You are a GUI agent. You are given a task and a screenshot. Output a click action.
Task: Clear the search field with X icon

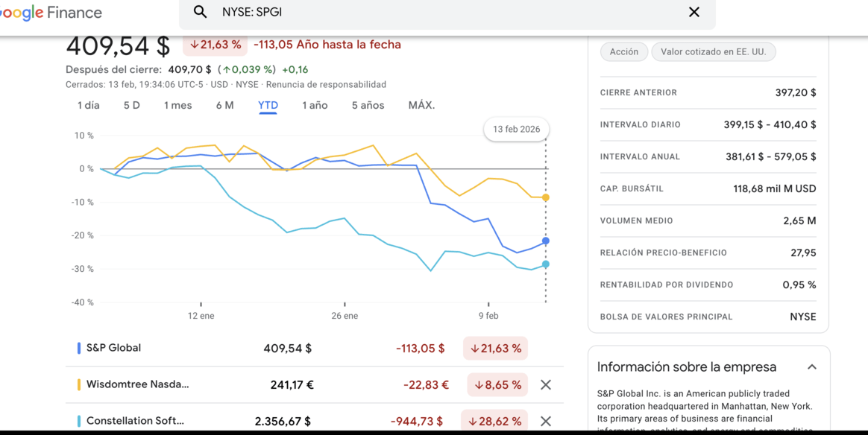coord(694,12)
